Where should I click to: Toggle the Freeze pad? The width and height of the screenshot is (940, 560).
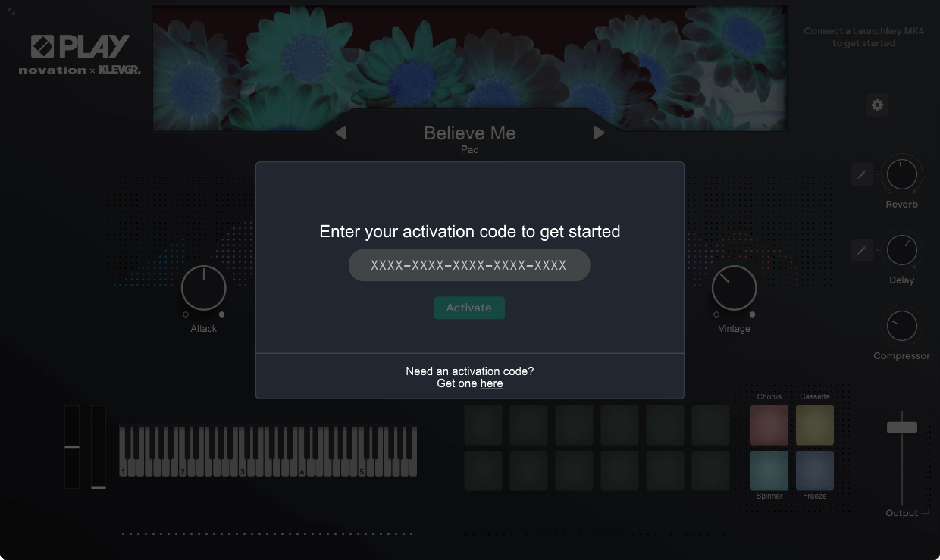pyautogui.click(x=815, y=471)
